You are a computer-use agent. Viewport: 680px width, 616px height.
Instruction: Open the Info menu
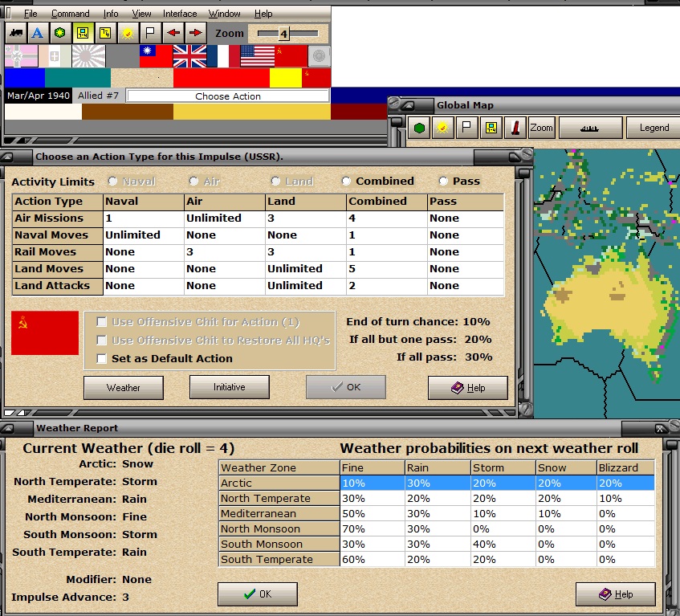(x=111, y=14)
